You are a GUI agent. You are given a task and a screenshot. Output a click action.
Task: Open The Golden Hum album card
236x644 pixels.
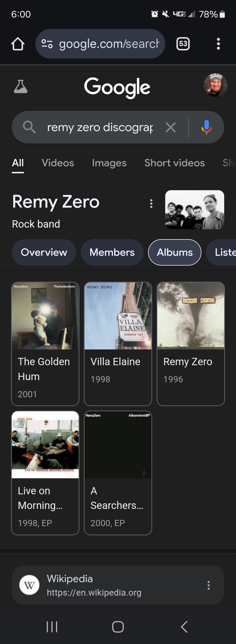[45, 344]
